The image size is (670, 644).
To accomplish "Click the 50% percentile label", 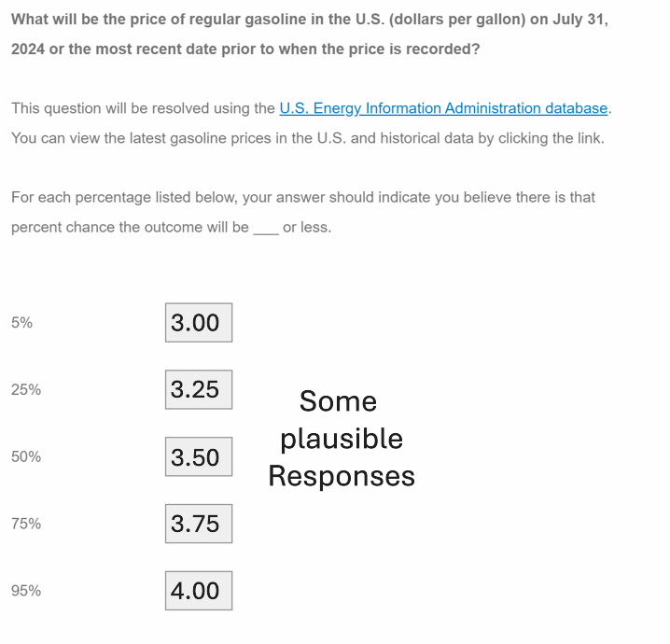I will [x=26, y=457].
